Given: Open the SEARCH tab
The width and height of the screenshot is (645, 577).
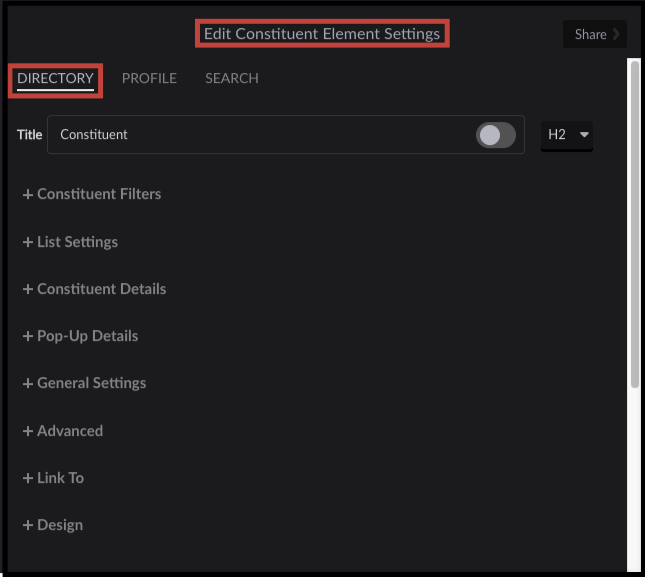Looking at the screenshot, I should (232, 78).
